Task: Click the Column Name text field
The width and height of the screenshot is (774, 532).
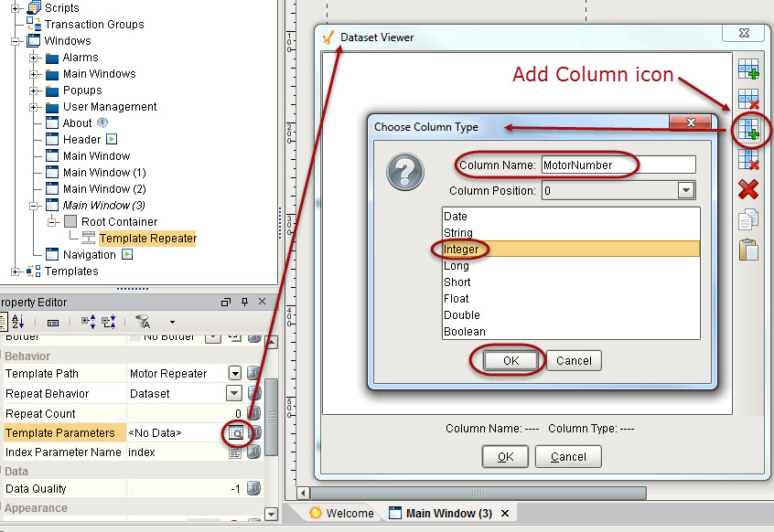Action: point(618,165)
